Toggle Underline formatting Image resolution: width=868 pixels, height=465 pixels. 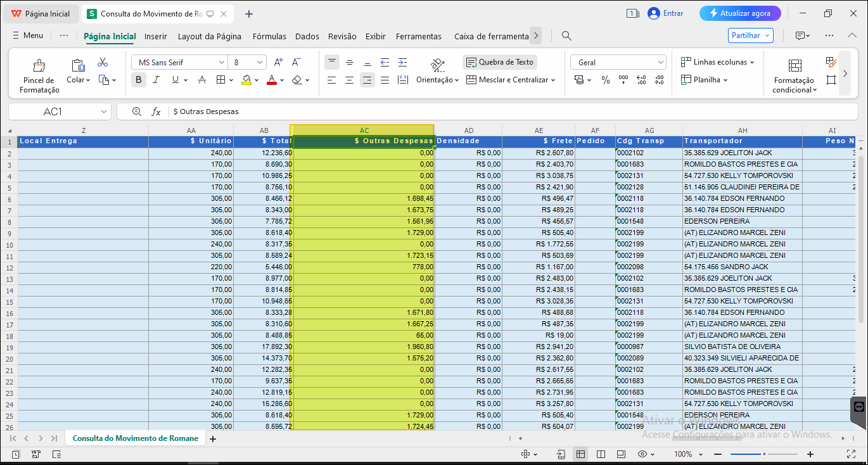(x=176, y=80)
